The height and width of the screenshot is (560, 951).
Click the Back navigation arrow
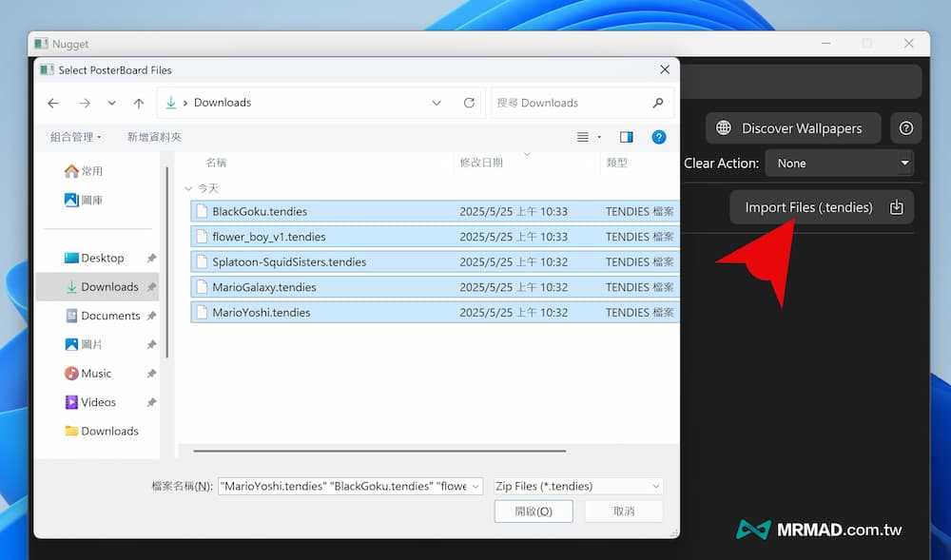coord(53,103)
